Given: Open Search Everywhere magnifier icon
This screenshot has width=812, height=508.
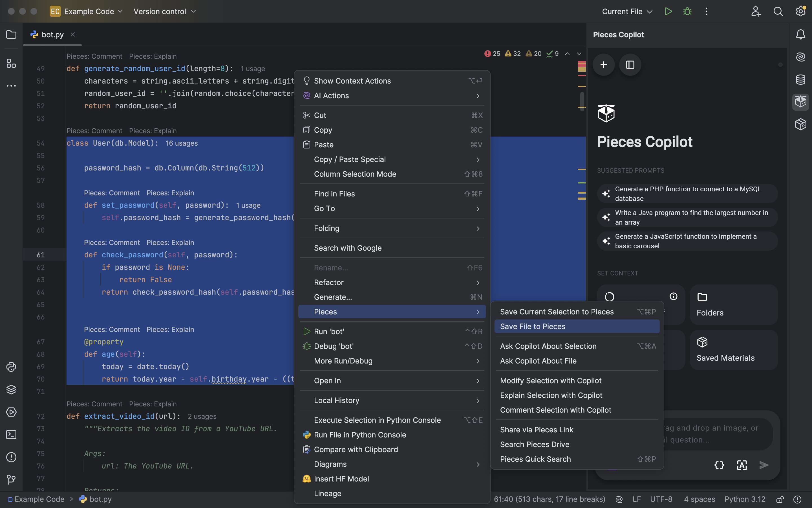Looking at the screenshot, I should [778, 11].
